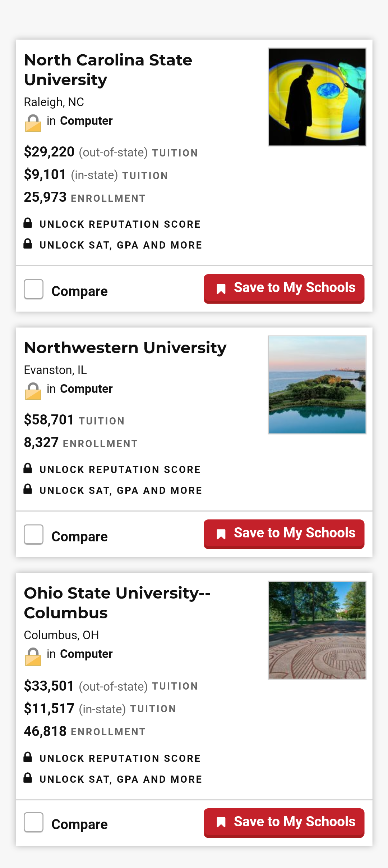Viewport: 388px width, 868px height.
Task: Tick the Compare checkbox for Northwestern University
Action: [x=34, y=535]
